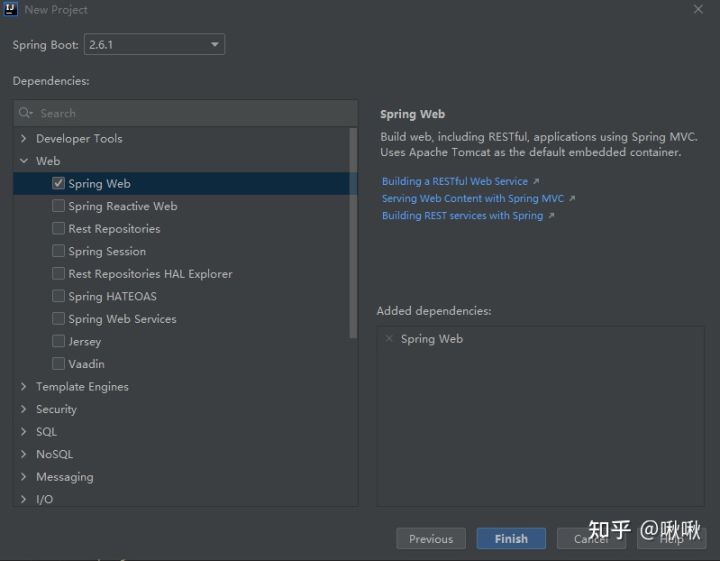Enable the Spring Reactive Web checkbox
720x561 pixels.
58,206
